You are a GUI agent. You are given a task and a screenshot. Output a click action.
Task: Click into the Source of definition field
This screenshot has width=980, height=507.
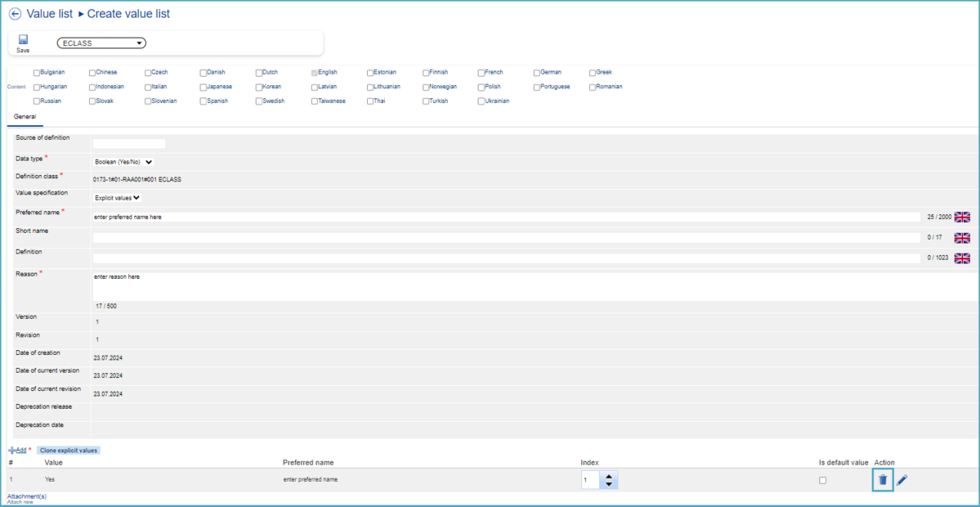click(129, 143)
